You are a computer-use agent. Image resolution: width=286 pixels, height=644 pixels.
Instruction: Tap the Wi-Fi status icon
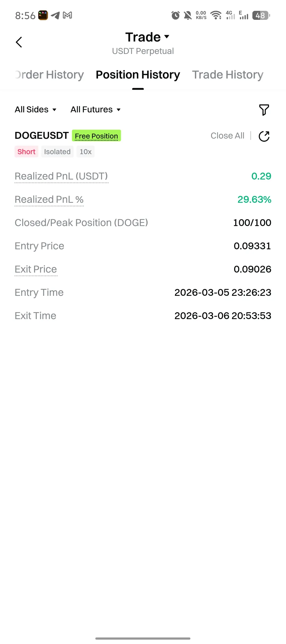216,15
